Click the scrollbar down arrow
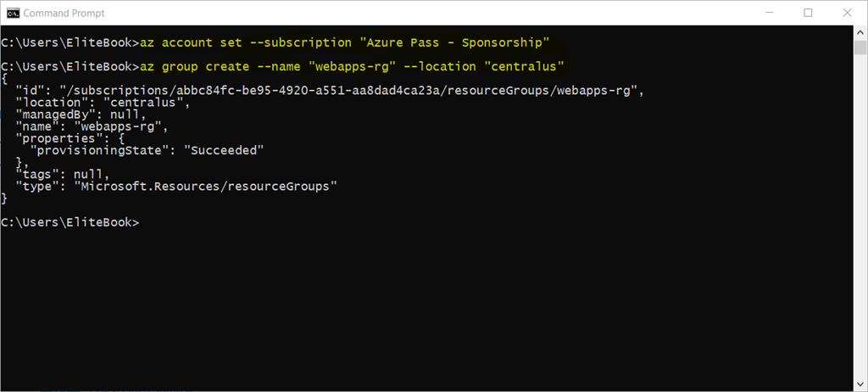The width and height of the screenshot is (868, 392). [860, 384]
